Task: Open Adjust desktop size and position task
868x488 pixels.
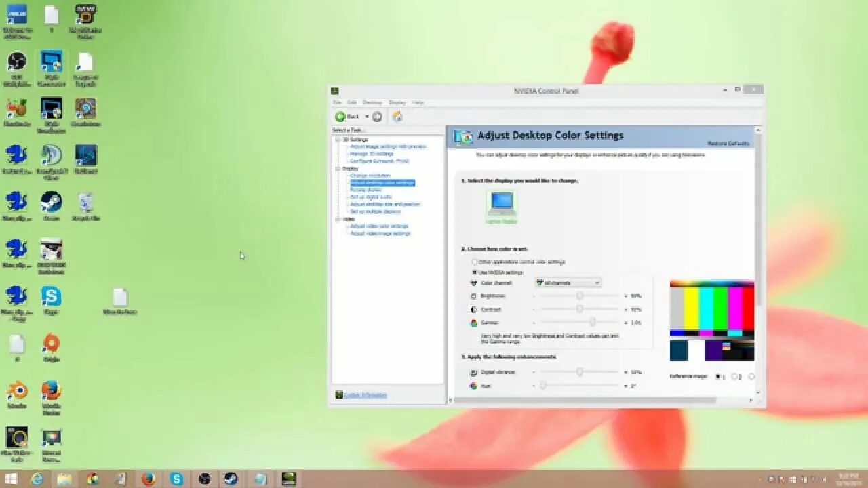Action: point(385,204)
